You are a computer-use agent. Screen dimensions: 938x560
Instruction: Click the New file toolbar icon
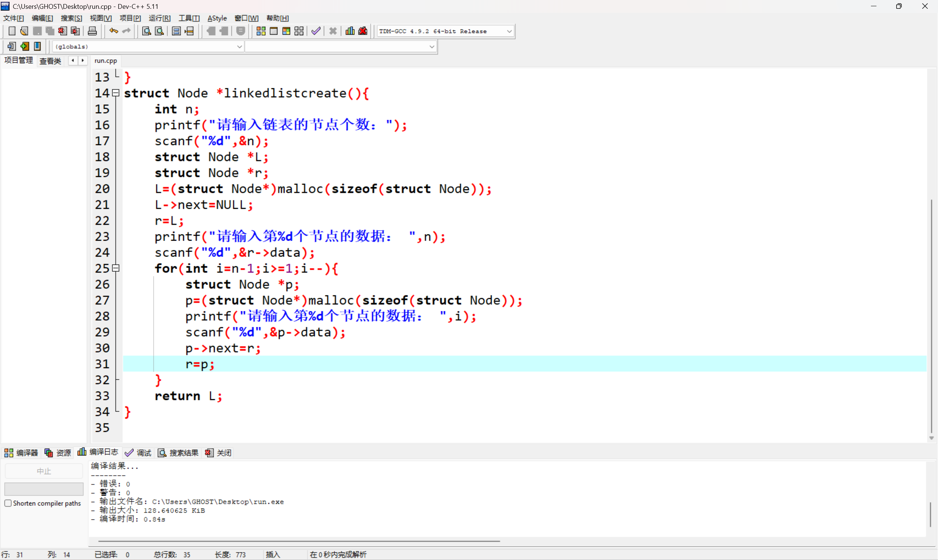(x=12, y=31)
